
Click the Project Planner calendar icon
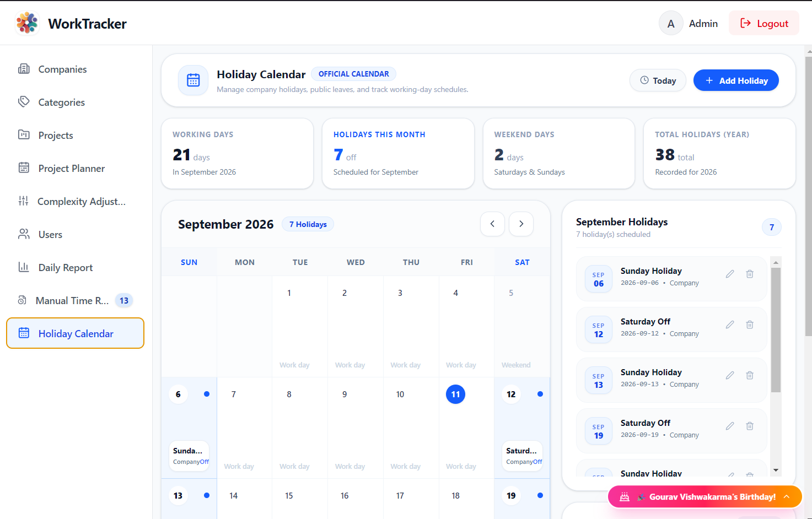[24, 168]
